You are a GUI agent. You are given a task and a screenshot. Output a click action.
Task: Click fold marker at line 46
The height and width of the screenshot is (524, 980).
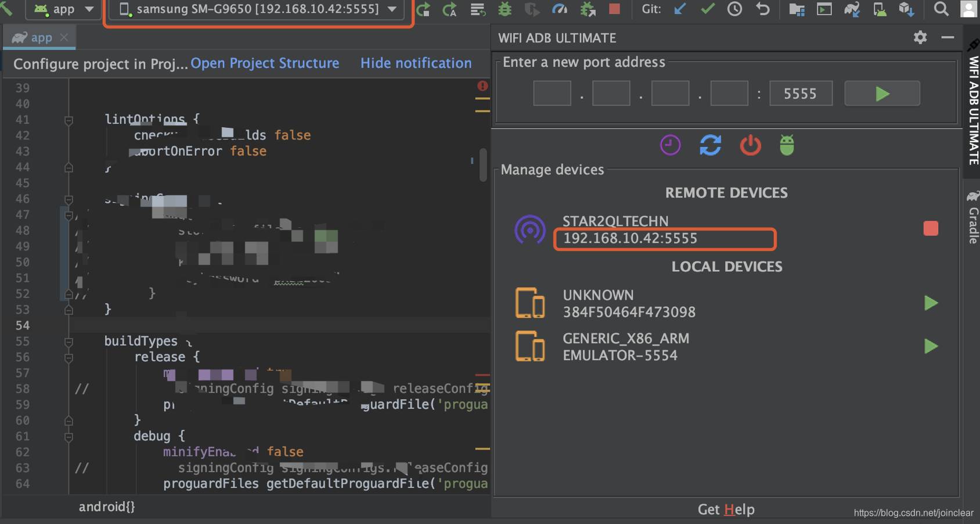(x=69, y=199)
